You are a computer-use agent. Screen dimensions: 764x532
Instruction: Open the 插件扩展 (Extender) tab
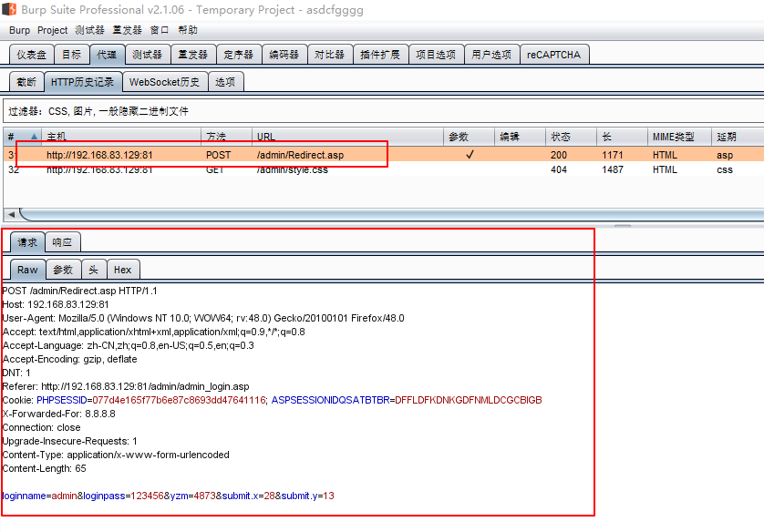377,55
